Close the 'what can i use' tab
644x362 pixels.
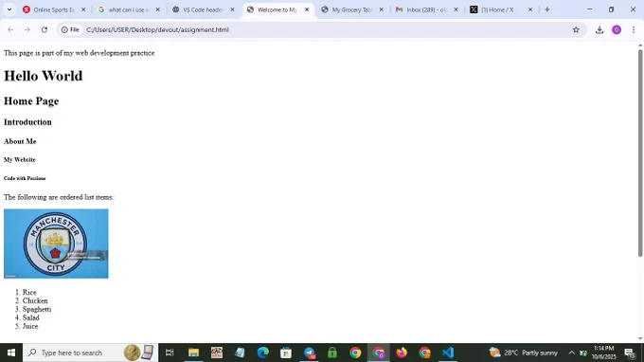[158, 9]
